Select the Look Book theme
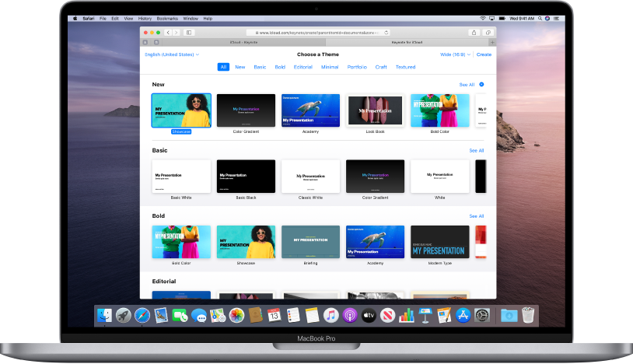The height and width of the screenshot is (364, 633). point(375,110)
